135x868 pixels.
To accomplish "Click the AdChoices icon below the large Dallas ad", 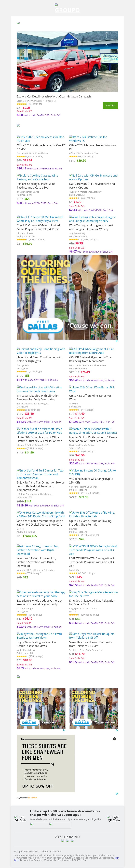I will click(117, 341).
